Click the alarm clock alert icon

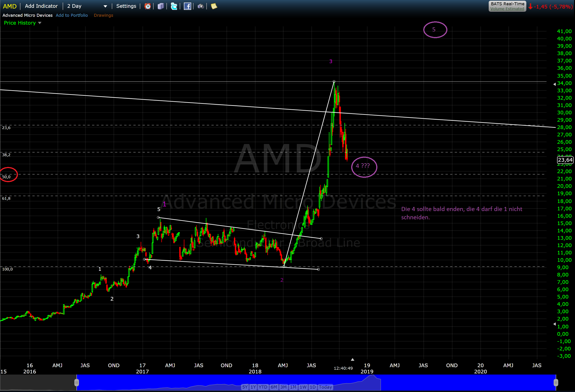point(147,6)
